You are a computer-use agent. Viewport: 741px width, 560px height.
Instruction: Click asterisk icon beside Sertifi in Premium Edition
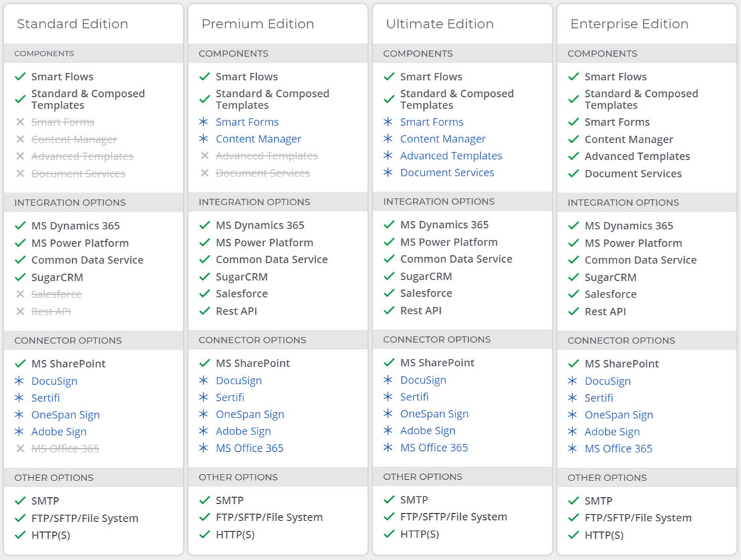pos(204,397)
